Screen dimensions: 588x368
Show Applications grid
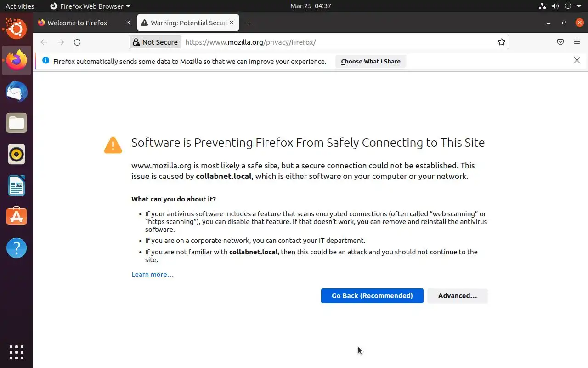pyautogui.click(x=17, y=352)
